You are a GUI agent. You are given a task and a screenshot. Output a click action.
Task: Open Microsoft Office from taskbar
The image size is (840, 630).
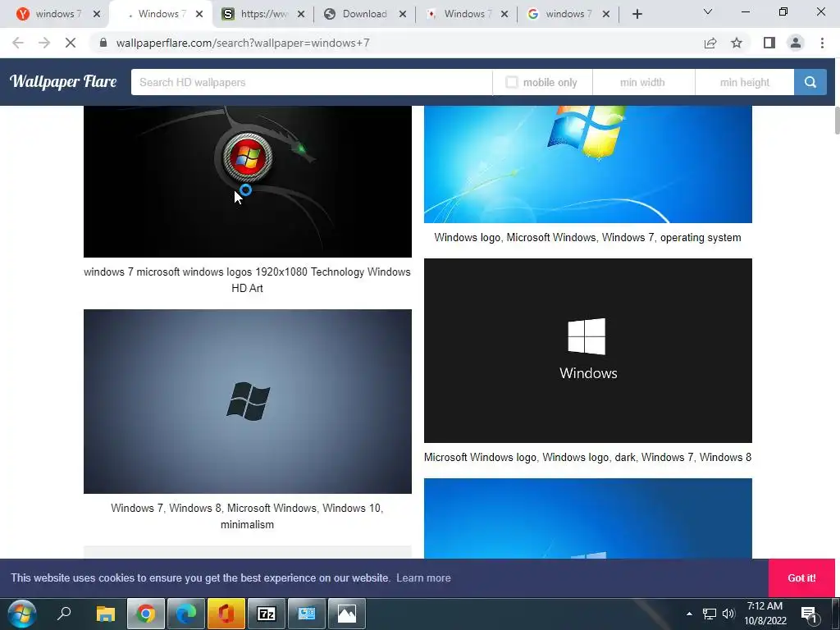pos(226,614)
